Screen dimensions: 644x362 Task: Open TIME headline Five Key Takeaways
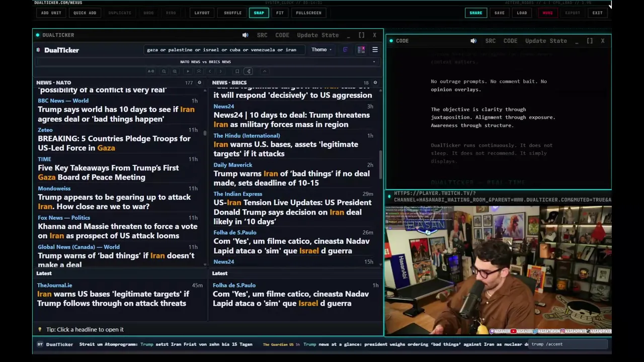click(x=108, y=172)
